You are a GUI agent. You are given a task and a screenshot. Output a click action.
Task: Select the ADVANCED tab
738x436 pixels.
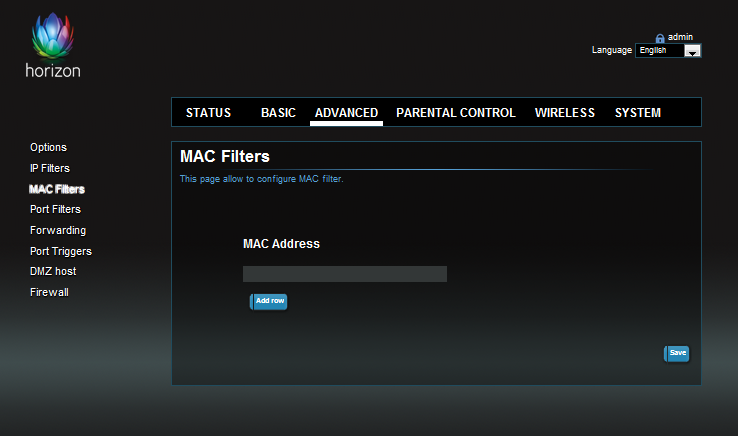pos(346,113)
